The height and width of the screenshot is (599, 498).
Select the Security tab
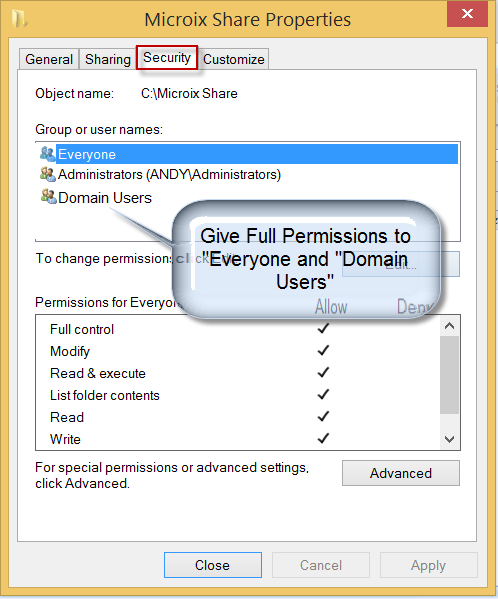point(167,58)
